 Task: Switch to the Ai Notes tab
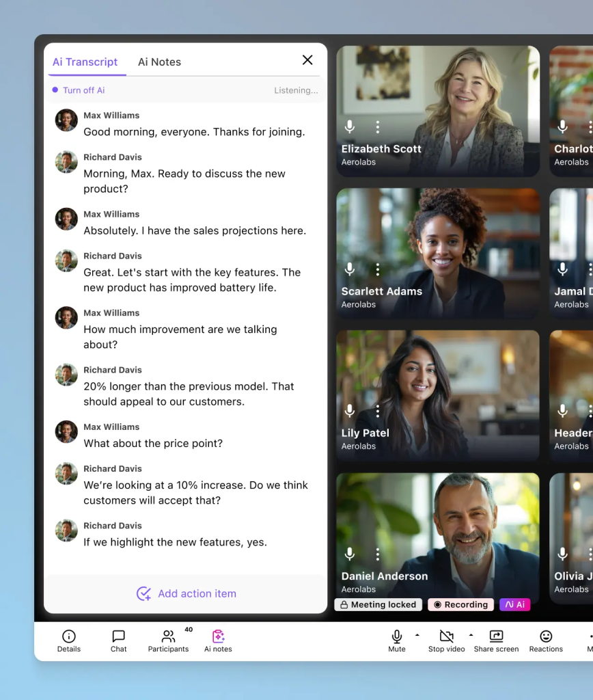click(x=159, y=62)
